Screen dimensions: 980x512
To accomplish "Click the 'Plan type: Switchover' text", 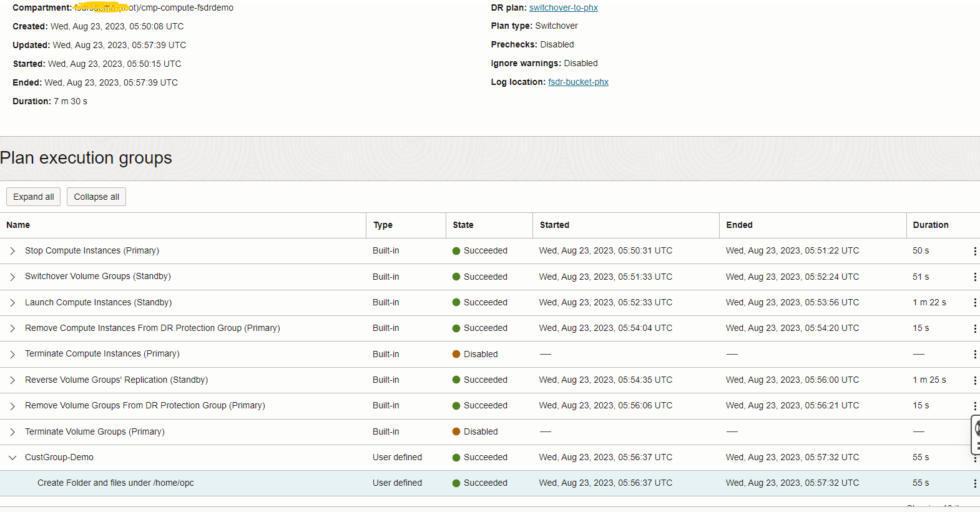I will click(534, 26).
